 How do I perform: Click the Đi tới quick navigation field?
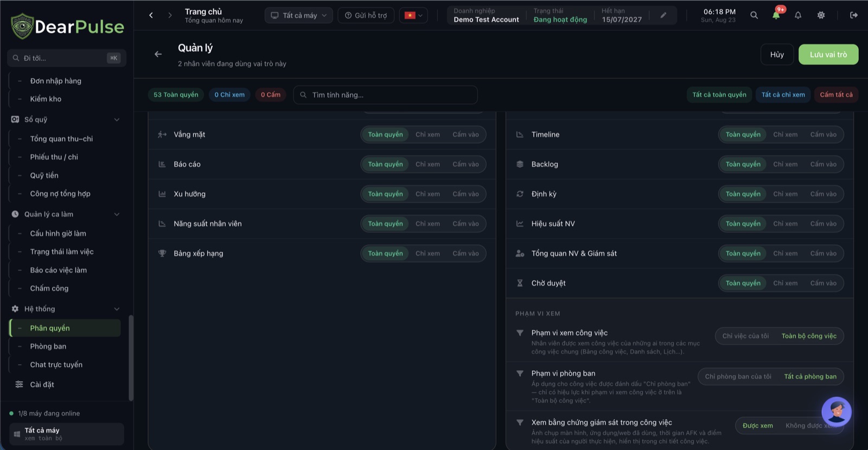point(67,58)
